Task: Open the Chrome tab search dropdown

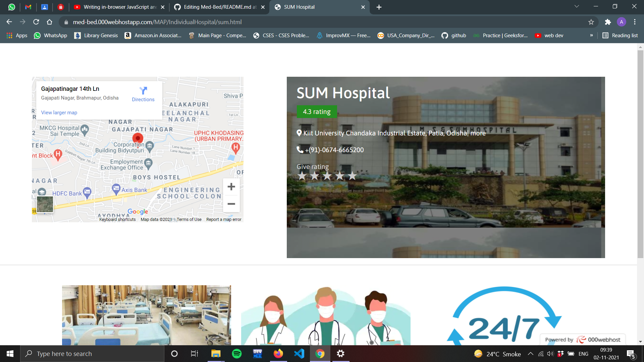Action: 576,6
